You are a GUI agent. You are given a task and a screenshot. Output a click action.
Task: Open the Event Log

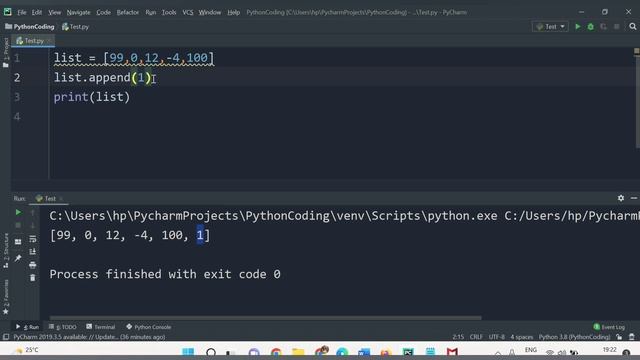(x=609, y=327)
